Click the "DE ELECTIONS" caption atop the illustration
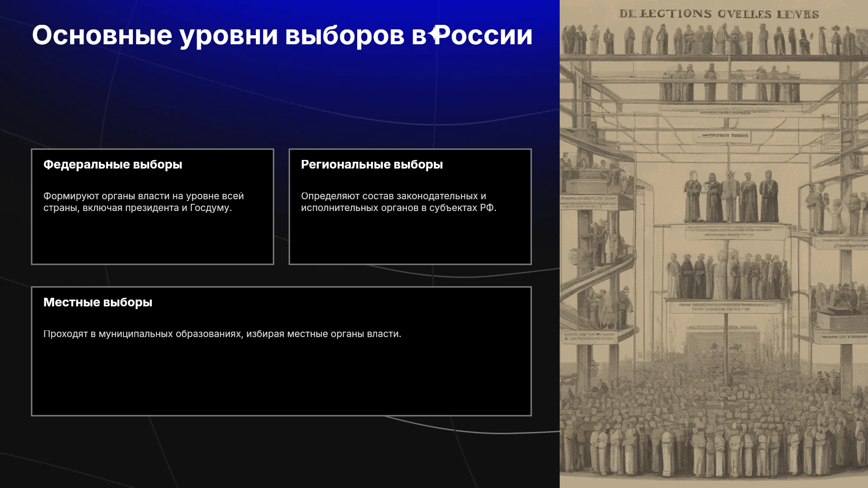 [x=719, y=14]
